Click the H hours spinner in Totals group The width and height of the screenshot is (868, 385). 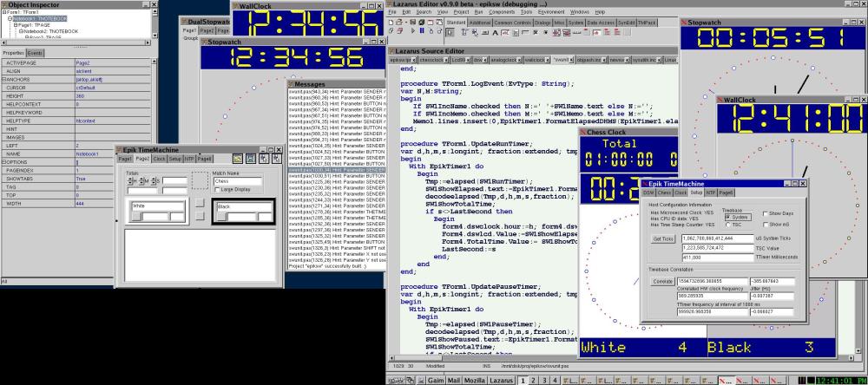click(x=131, y=181)
